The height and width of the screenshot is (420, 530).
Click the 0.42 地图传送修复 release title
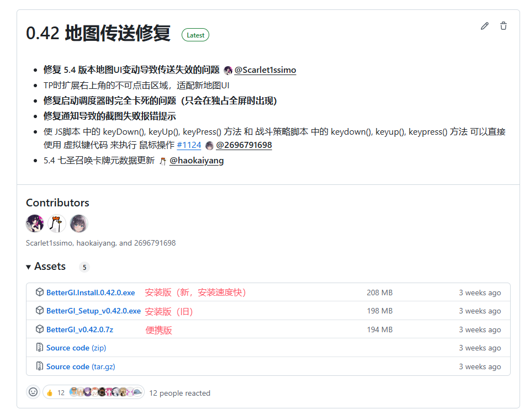point(98,33)
